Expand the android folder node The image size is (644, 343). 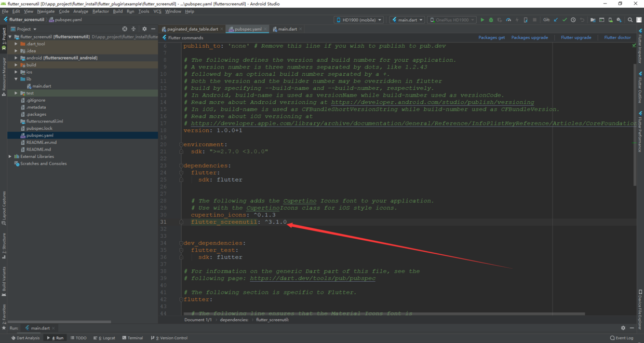[16, 58]
